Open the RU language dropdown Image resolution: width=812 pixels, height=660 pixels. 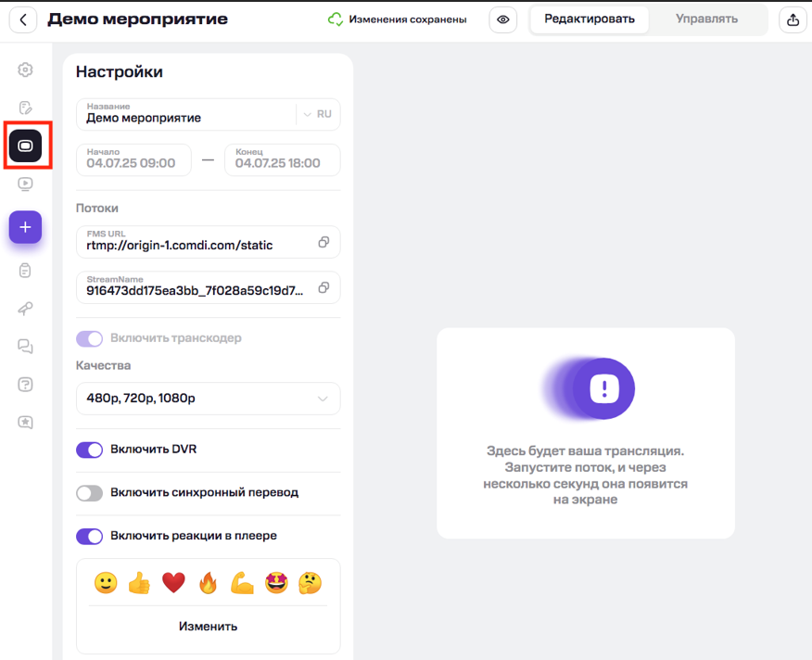pyautogui.click(x=317, y=114)
